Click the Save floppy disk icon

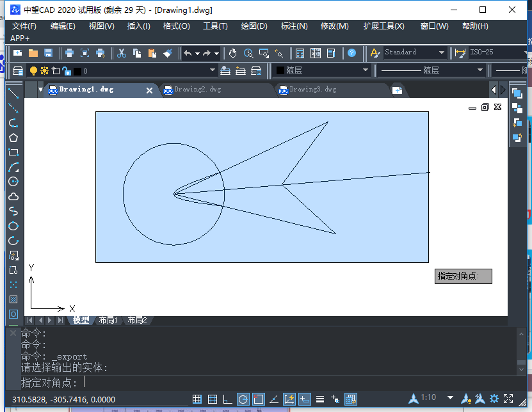[x=48, y=53]
